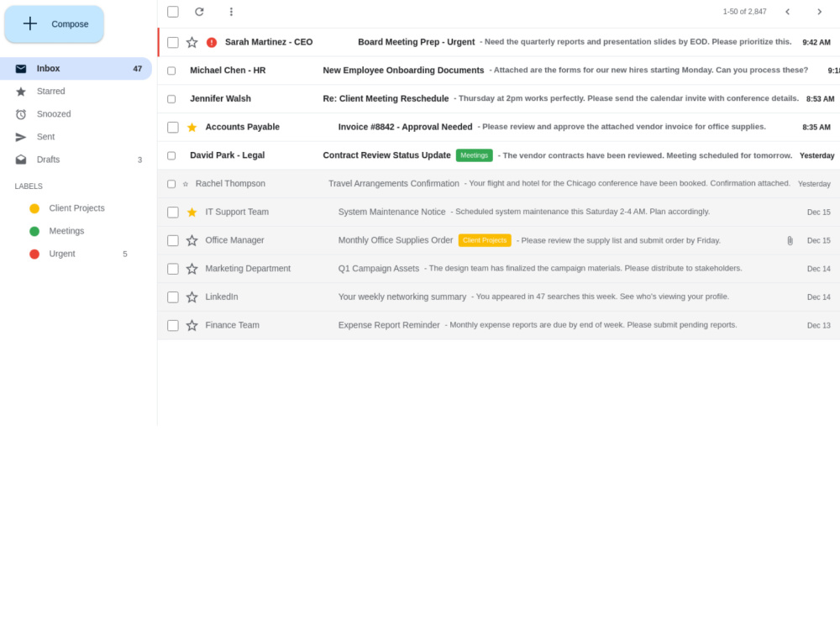Open Expense Report Reminder email
Screen dimensions: 840x630
point(499,325)
